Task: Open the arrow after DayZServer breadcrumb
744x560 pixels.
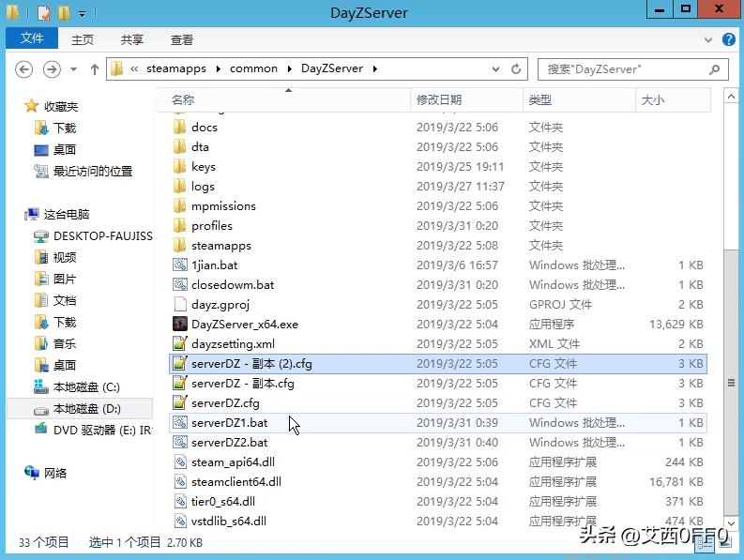Action: [375, 69]
